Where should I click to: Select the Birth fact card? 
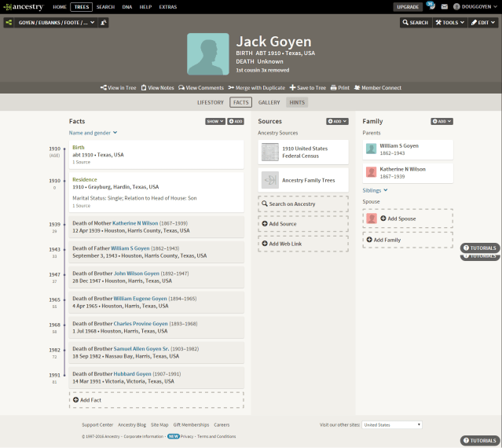click(156, 155)
